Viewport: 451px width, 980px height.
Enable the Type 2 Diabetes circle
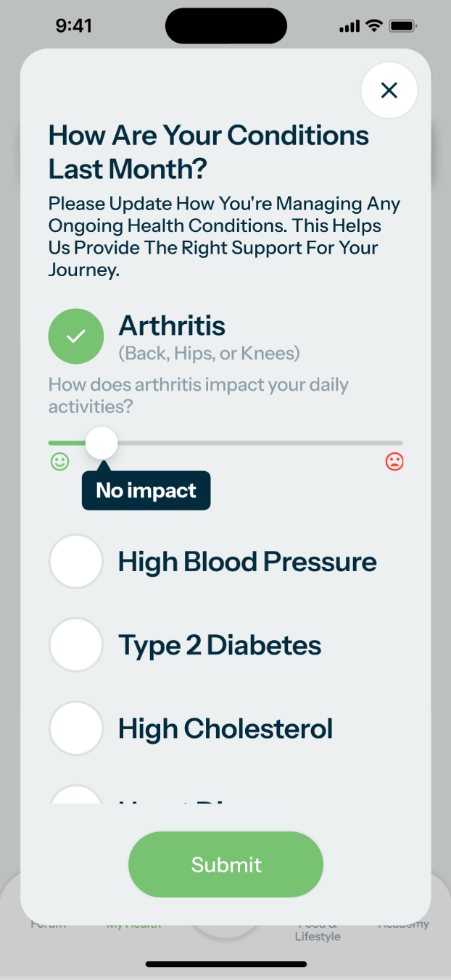click(x=76, y=645)
